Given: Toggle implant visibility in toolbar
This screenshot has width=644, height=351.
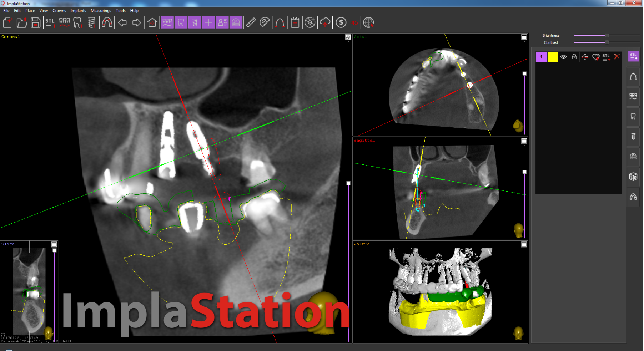Looking at the screenshot, I should pyautogui.click(x=195, y=23).
